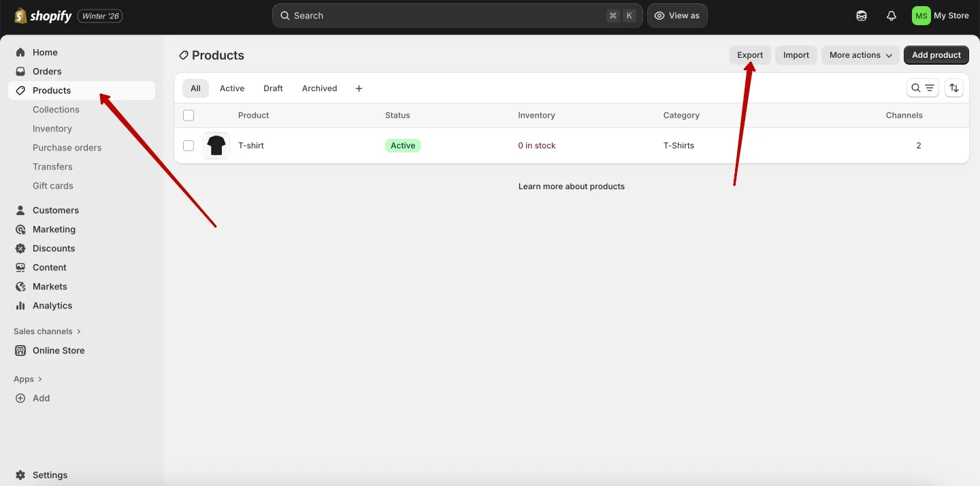Expand the Sales channels section

coord(43,331)
